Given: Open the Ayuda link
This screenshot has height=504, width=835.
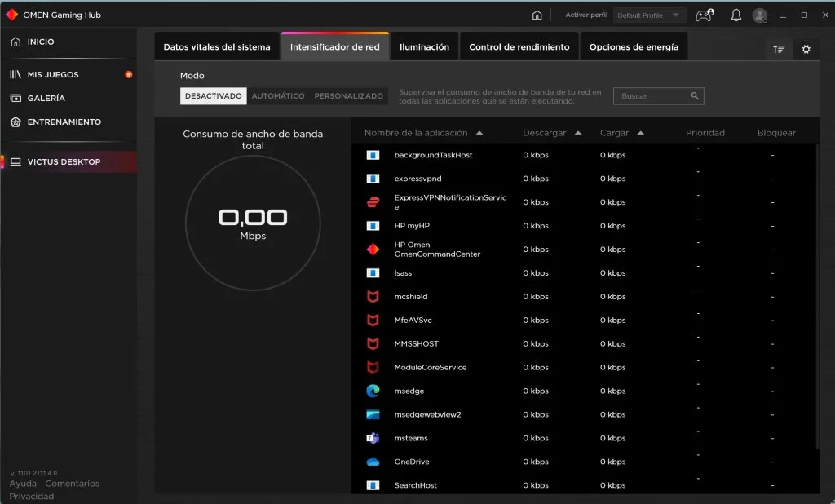Looking at the screenshot, I should tap(23, 484).
